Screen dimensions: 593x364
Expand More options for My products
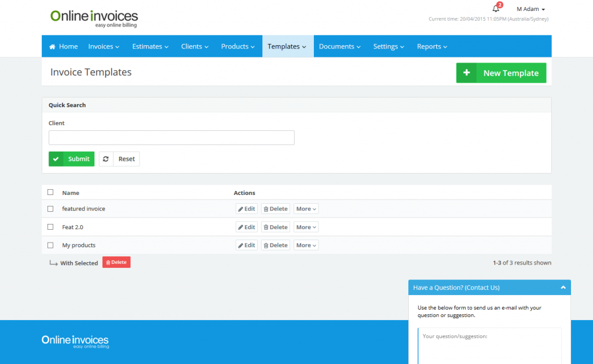click(306, 245)
